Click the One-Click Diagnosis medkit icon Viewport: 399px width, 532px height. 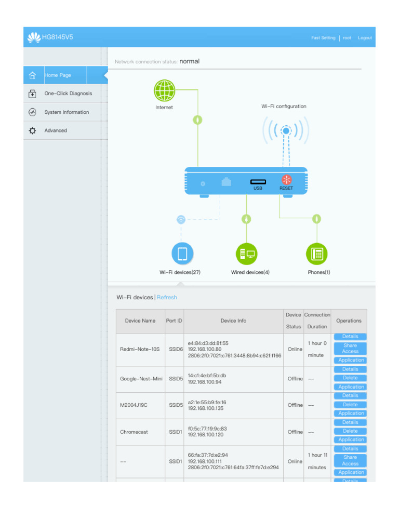pyautogui.click(x=32, y=94)
